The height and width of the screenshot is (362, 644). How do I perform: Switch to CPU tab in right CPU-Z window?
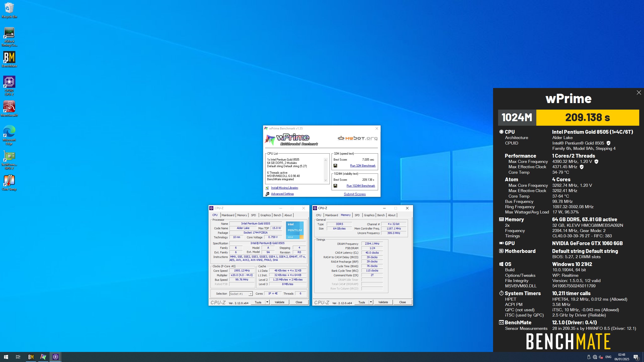[x=318, y=215]
